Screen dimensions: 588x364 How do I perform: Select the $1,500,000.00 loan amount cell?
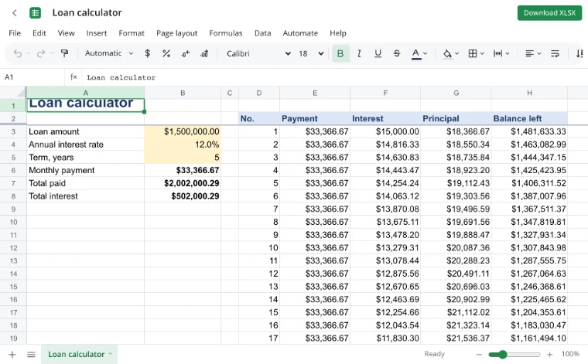(183, 131)
